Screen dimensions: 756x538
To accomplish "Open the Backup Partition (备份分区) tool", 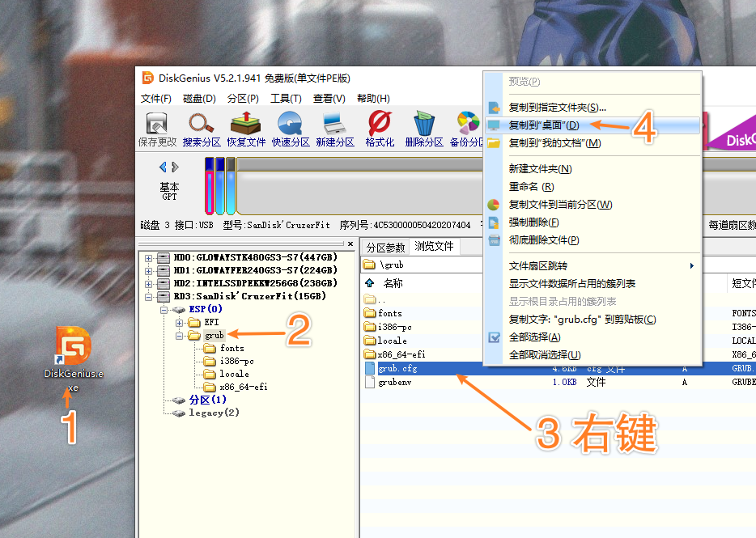I will coord(467,129).
